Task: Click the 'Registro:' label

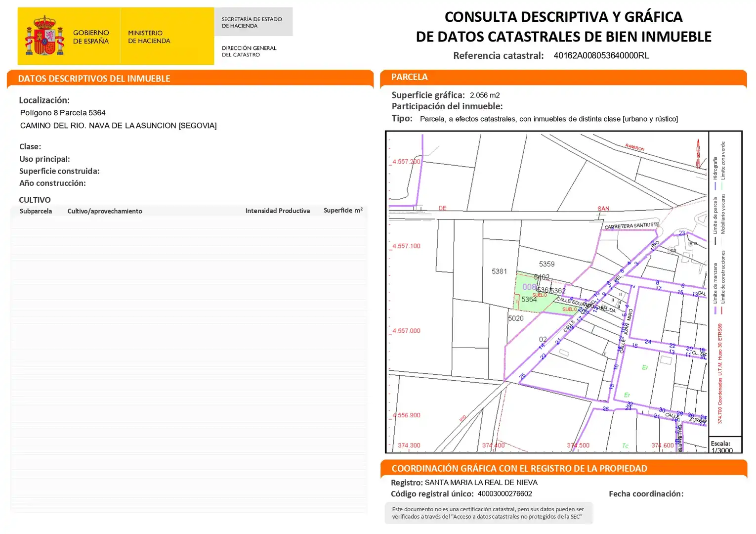Action: (407, 483)
